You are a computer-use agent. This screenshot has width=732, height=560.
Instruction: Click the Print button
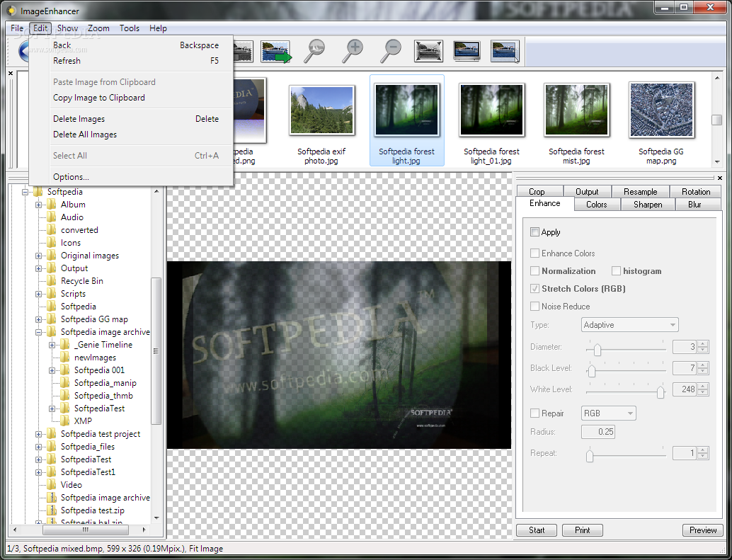(x=582, y=530)
